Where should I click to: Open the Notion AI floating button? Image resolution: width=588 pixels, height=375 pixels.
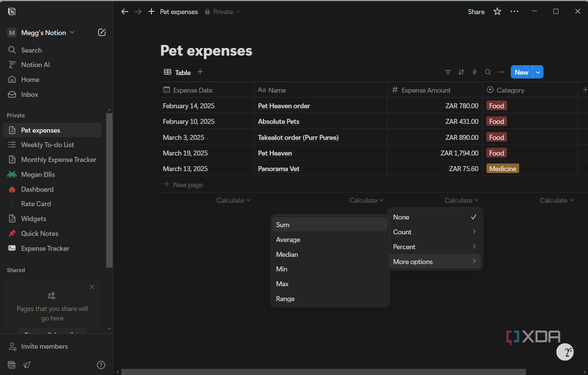[x=565, y=352]
